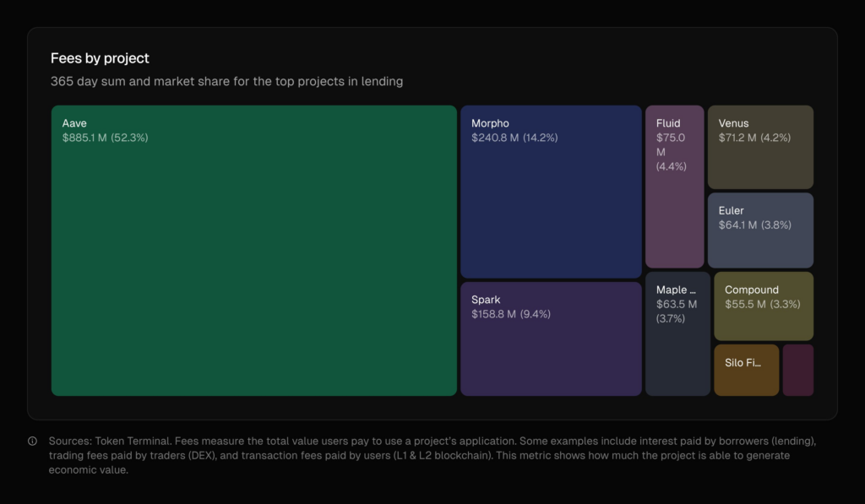The height and width of the screenshot is (504, 865).
Task: Click the Aave label text
Action: tap(74, 122)
